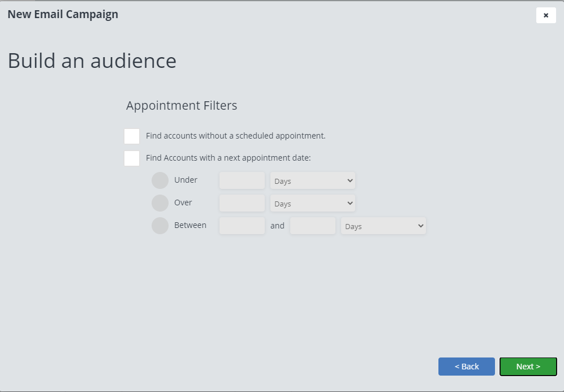Go back with the '< Back' button
This screenshot has width=564, height=392.
467,367
